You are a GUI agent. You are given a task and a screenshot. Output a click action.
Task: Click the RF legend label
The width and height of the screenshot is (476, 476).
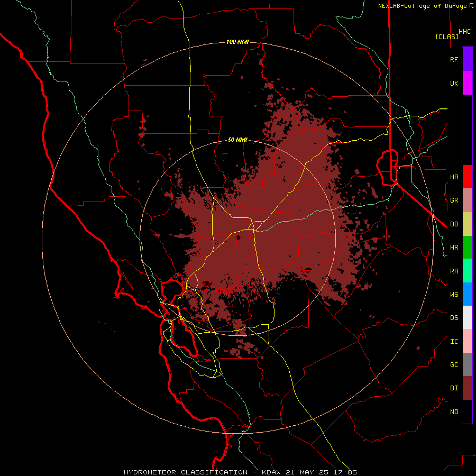454,59
